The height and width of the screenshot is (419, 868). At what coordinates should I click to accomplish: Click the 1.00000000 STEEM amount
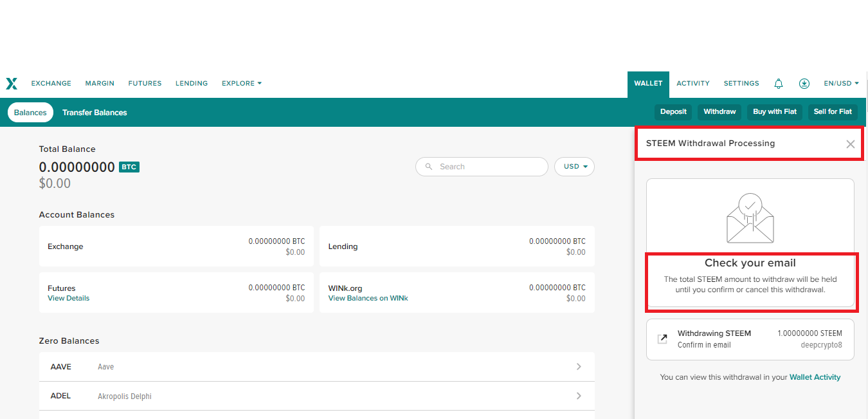809,333
